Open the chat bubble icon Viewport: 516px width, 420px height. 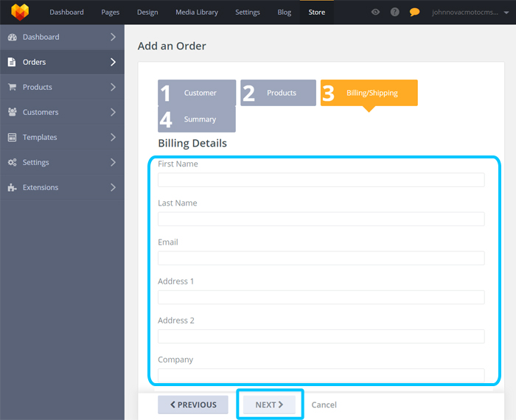tap(414, 13)
